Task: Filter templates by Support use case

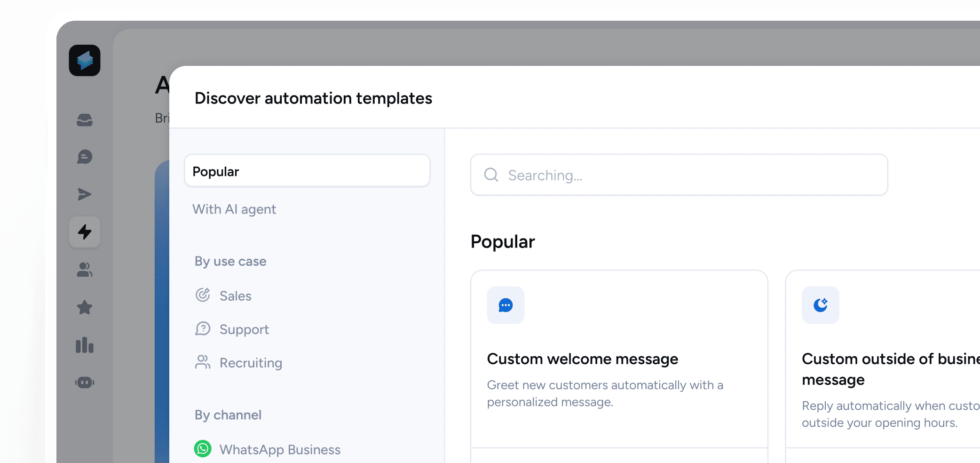Action: click(244, 329)
